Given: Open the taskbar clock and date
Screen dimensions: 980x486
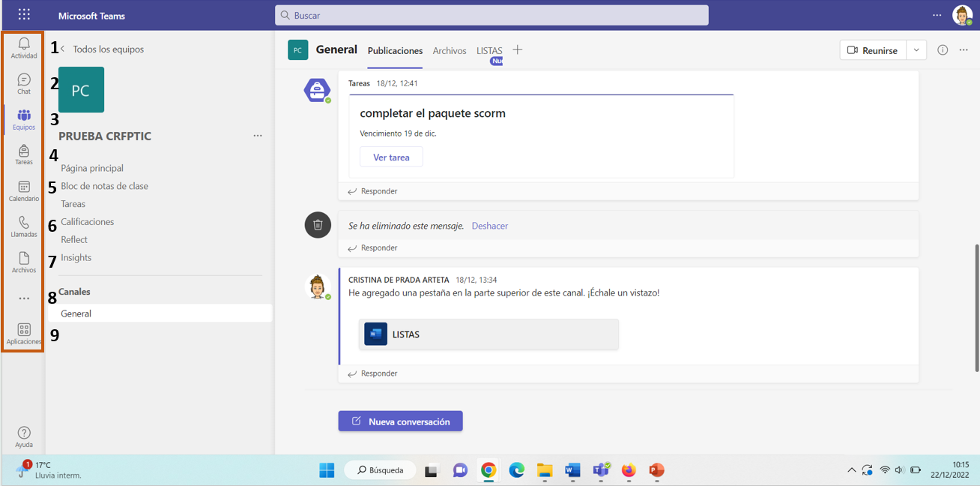Looking at the screenshot, I should pyautogui.click(x=950, y=470).
